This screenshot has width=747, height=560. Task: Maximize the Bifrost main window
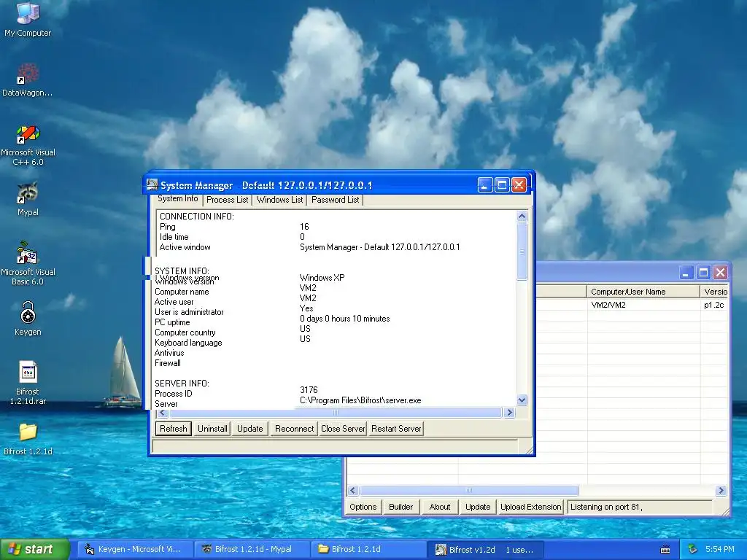click(x=703, y=273)
